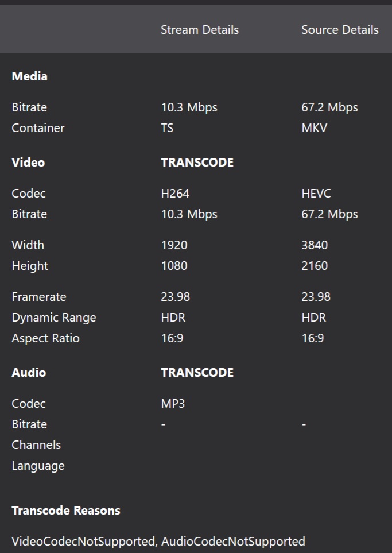Select the MKV source container value

pyautogui.click(x=314, y=128)
